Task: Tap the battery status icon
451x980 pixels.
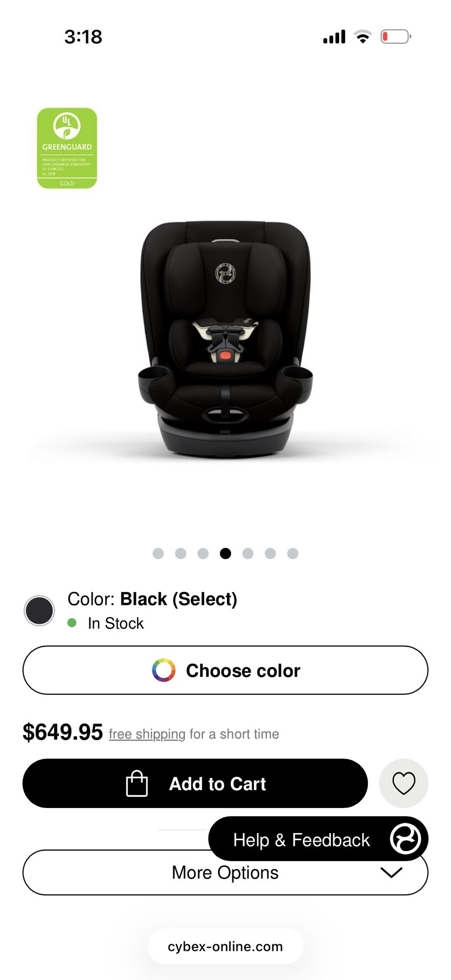Action: pyautogui.click(x=396, y=37)
